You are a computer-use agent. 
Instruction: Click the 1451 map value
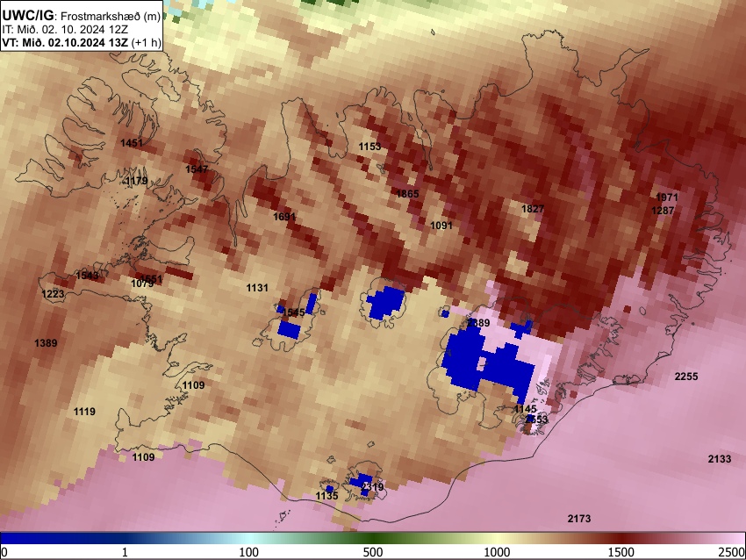click(132, 143)
